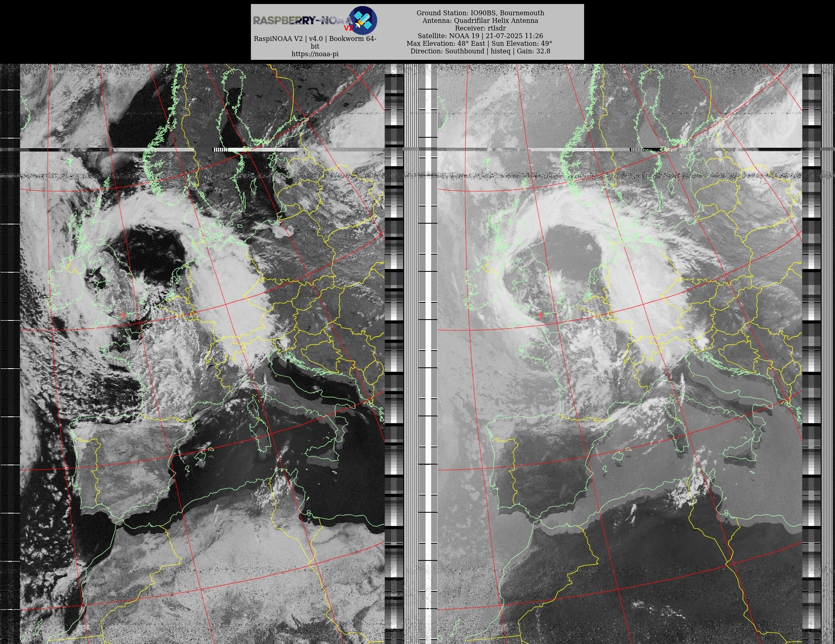Click the right infrared-channel satellite image
Screen dimensions: 835x644
[619, 354]
